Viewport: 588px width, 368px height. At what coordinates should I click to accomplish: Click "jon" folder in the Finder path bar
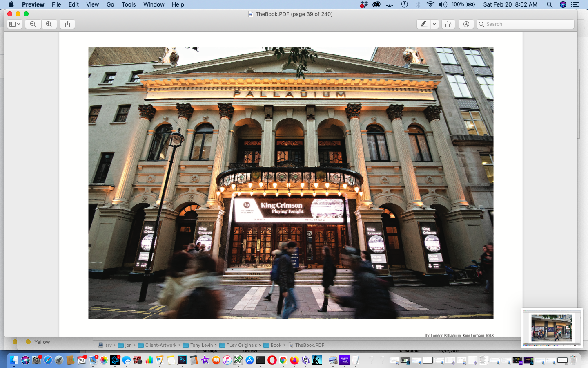click(x=125, y=345)
